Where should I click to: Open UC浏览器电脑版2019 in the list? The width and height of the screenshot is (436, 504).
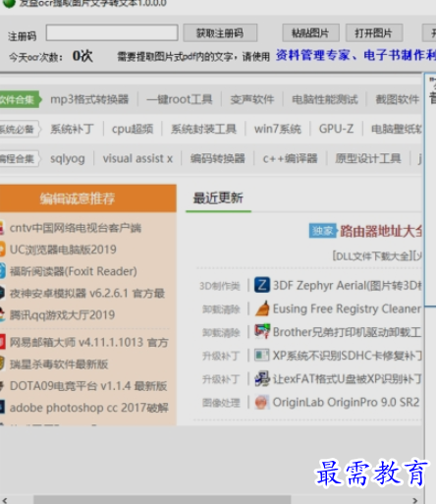click(63, 250)
